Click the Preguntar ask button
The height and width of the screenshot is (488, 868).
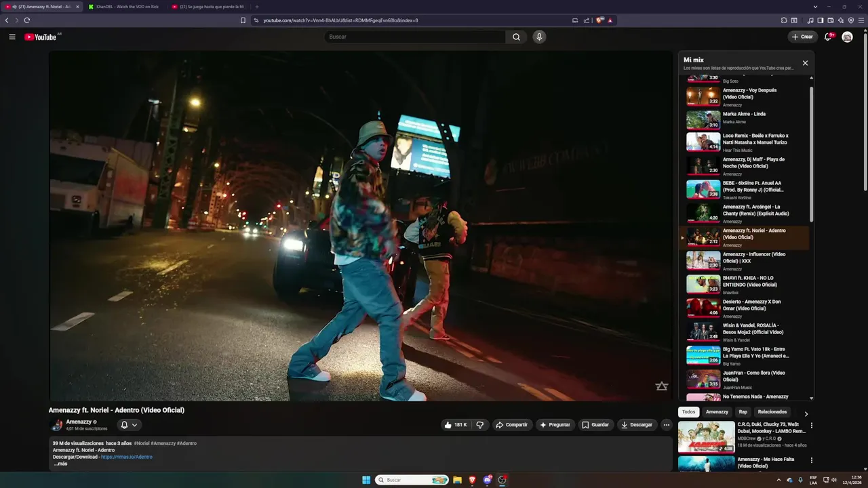click(x=555, y=425)
